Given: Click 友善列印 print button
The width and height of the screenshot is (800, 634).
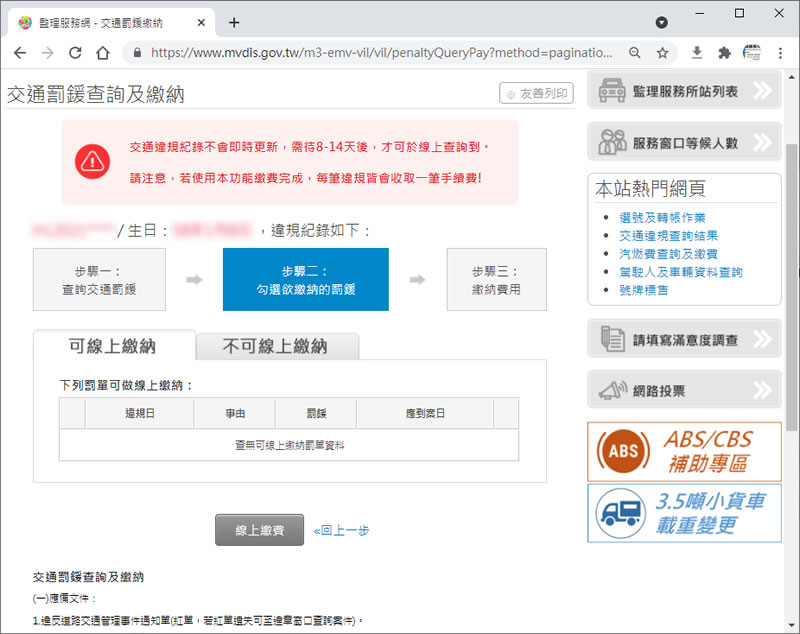Looking at the screenshot, I should pos(537,93).
